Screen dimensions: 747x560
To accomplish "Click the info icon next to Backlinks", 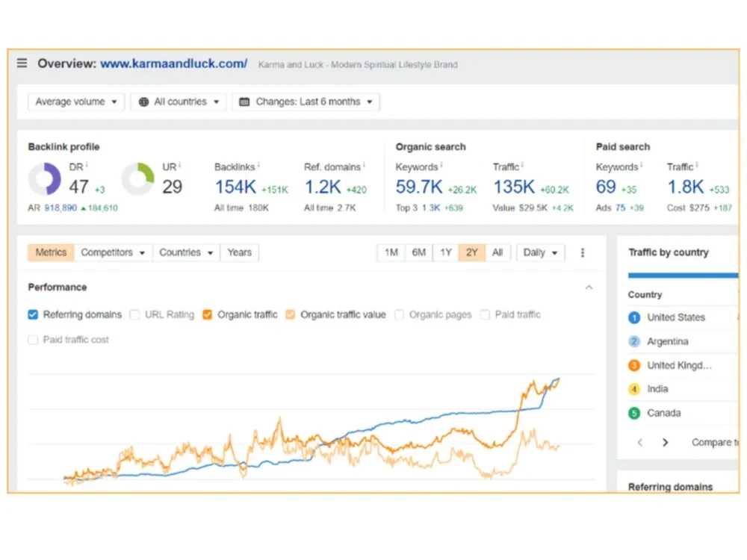I will click(x=258, y=165).
